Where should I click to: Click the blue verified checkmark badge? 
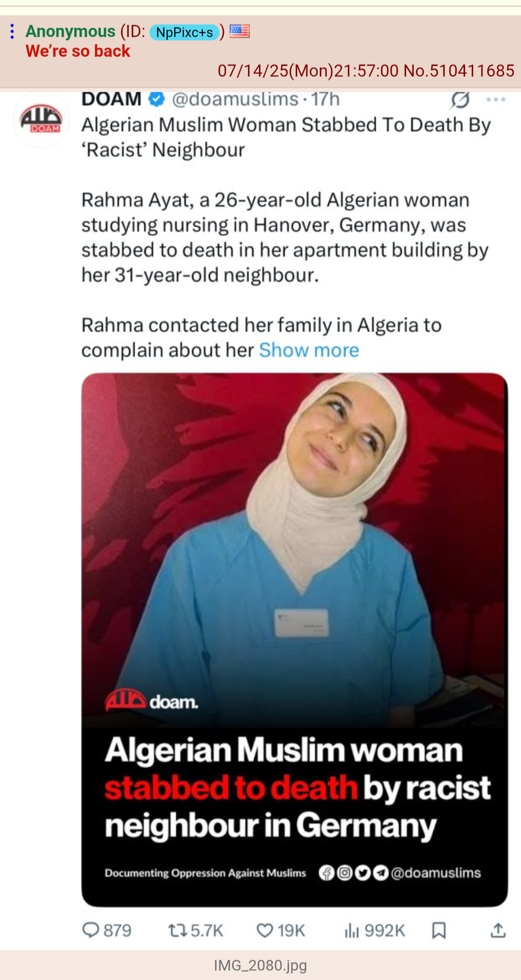(x=156, y=99)
